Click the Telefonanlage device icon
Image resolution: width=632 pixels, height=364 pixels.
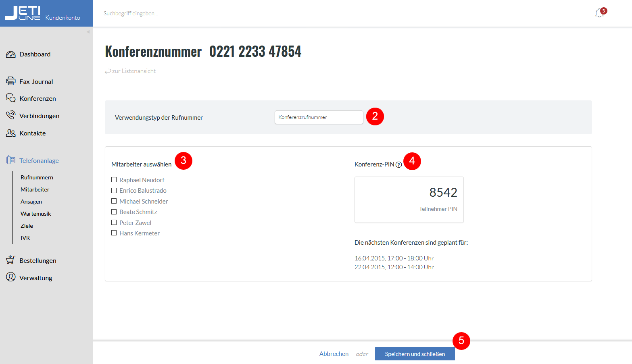tap(11, 160)
